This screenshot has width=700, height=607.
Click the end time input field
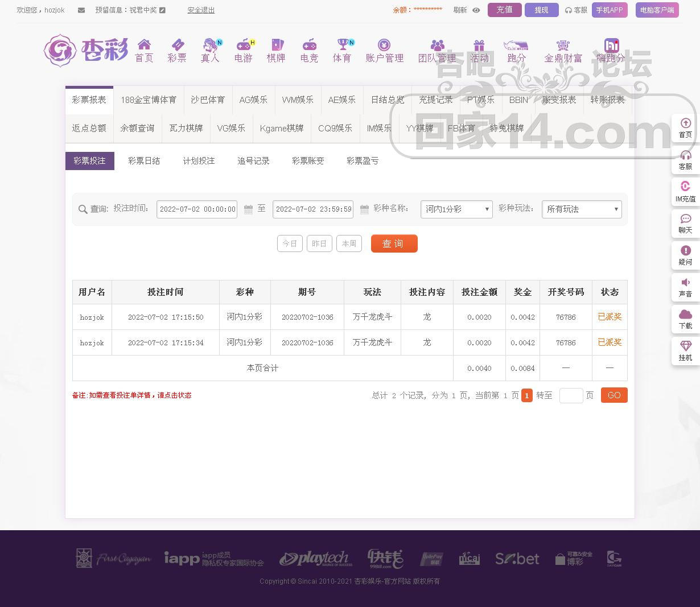pyautogui.click(x=313, y=209)
